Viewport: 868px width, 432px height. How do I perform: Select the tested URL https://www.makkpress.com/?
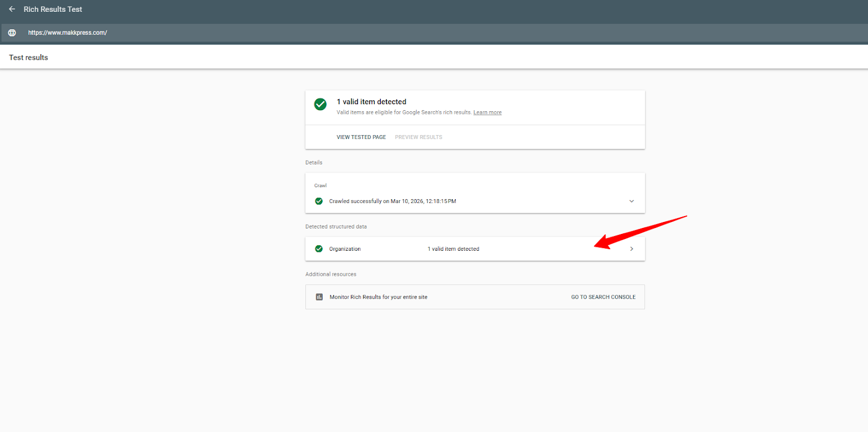point(68,33)
